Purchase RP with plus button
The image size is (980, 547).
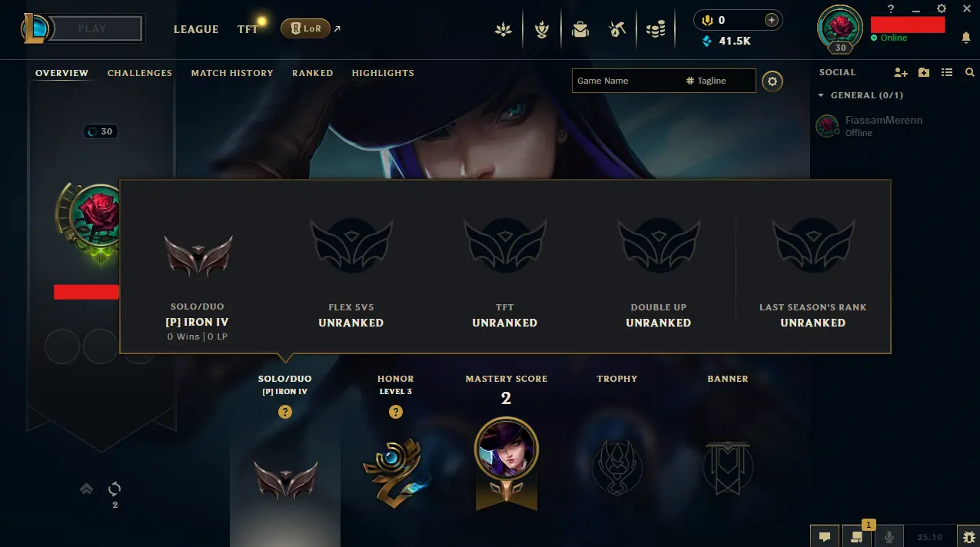[x=772, y=20]
